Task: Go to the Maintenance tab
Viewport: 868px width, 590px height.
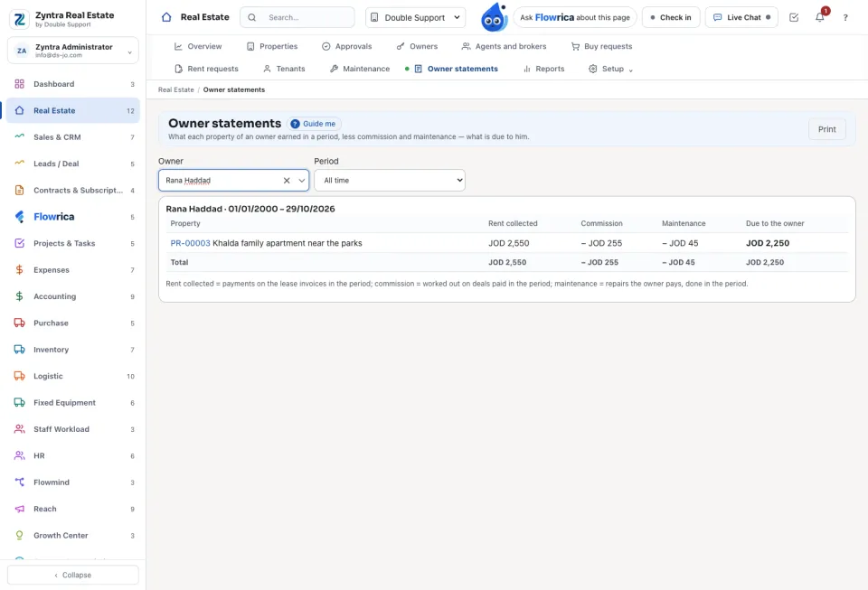Action: (x=360, y=69)
